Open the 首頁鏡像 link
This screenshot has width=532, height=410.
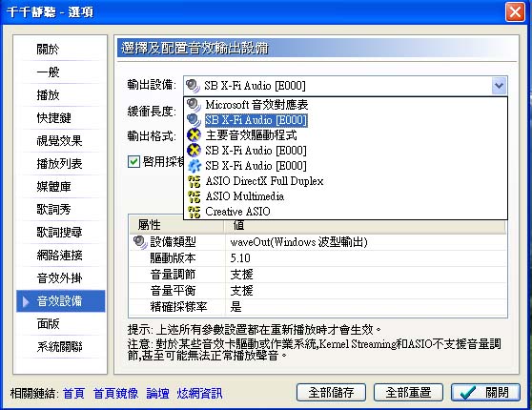coord(115,394)
